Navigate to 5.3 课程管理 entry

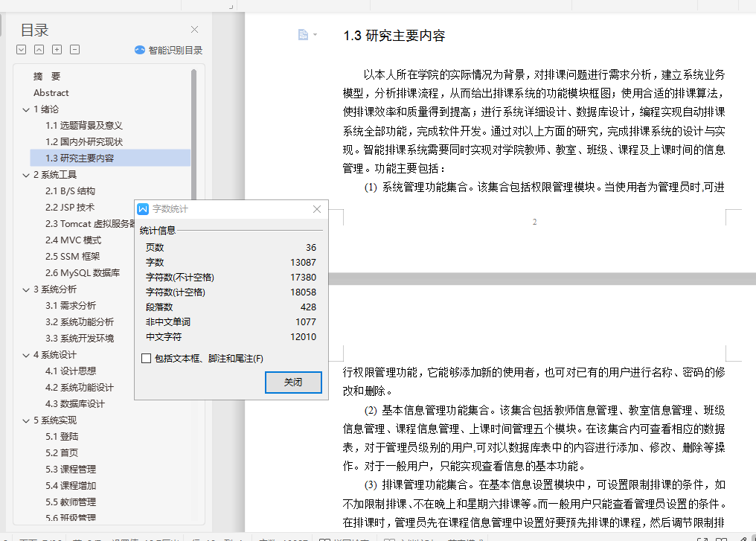point(71,469)
